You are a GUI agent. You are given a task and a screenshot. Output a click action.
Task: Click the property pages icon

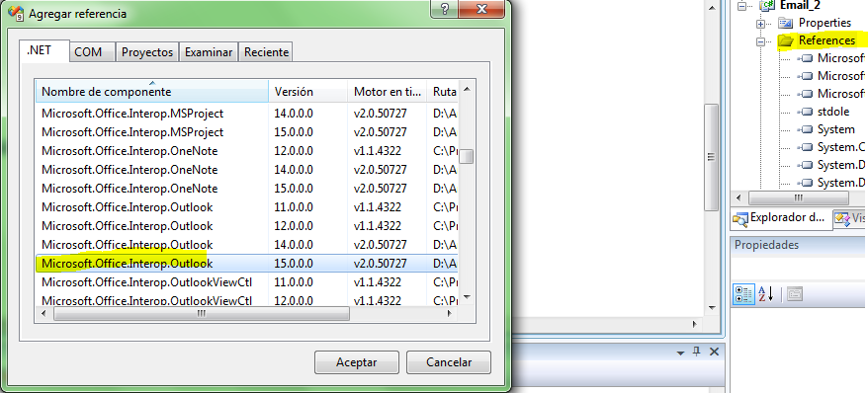(795, 294)
